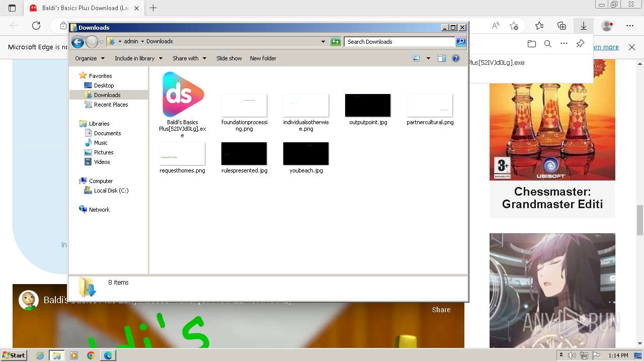
Task: Open Edge profile icon
Action: (607, 26)
